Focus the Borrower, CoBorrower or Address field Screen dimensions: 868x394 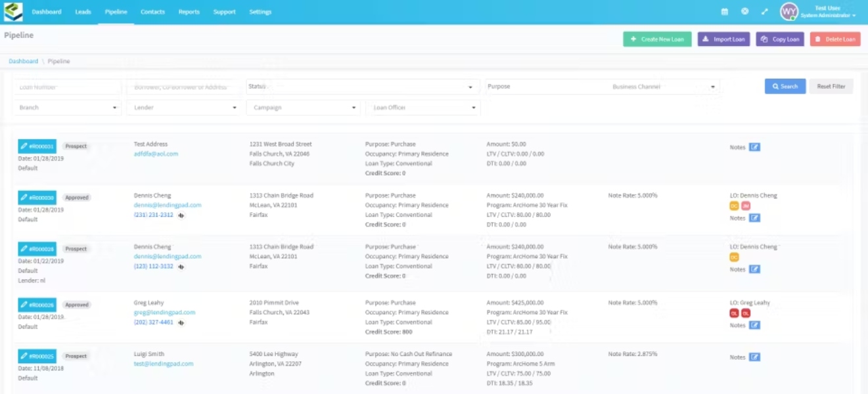[183, 87]
